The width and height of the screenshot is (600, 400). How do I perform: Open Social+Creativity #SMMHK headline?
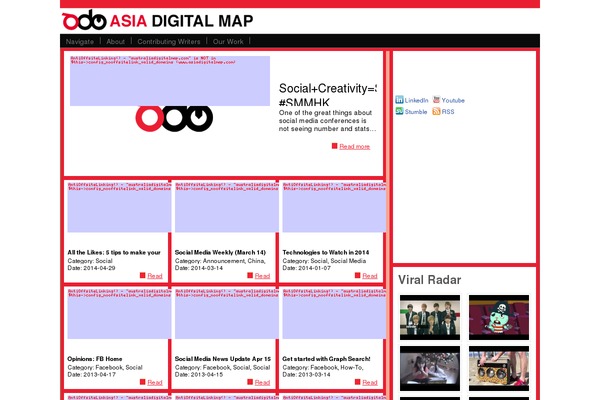point(328,94)
